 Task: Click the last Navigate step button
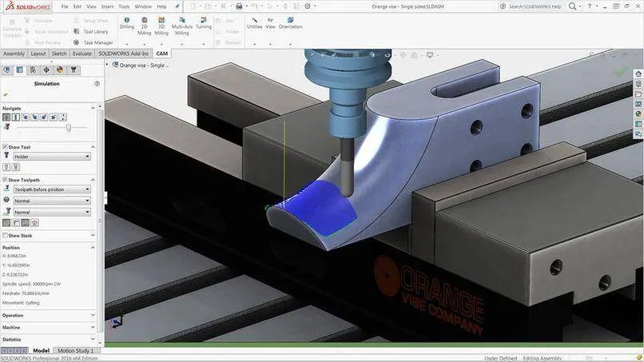point(63,117)
